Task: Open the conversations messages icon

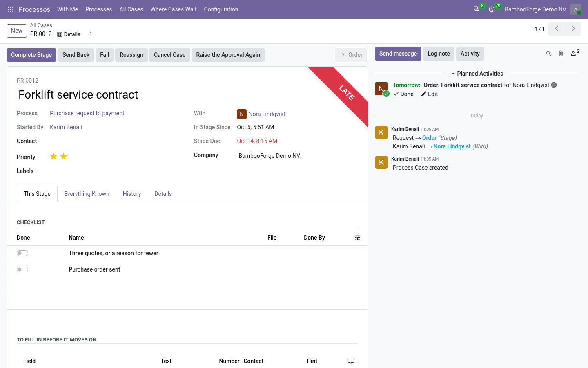Action: [476, 9]
